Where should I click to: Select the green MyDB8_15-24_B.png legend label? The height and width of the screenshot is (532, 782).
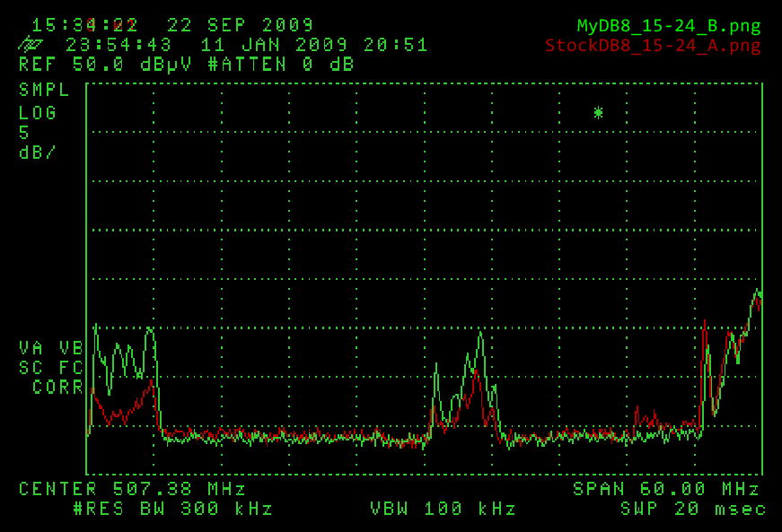click(668, 26)
